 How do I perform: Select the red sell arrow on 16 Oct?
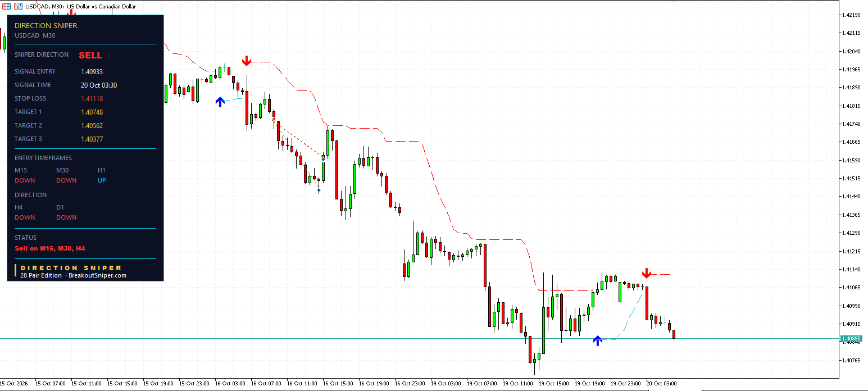[x=247, y=61]
